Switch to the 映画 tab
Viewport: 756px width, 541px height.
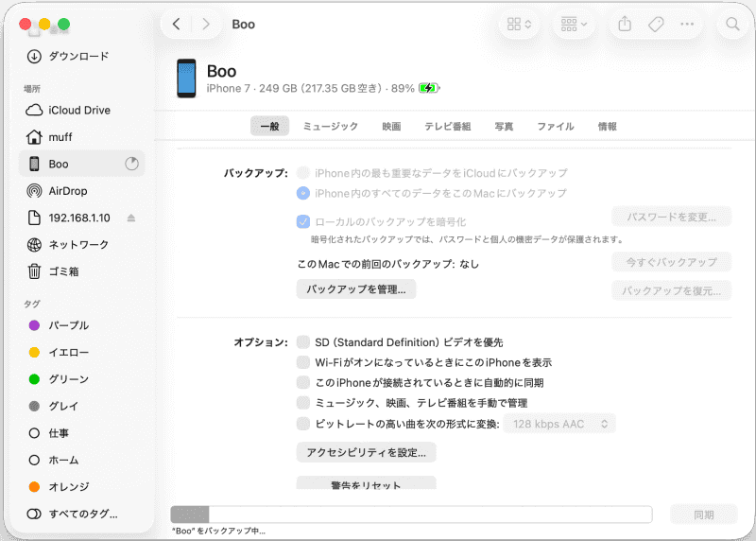pyautogui.click(x=391, y=127)
